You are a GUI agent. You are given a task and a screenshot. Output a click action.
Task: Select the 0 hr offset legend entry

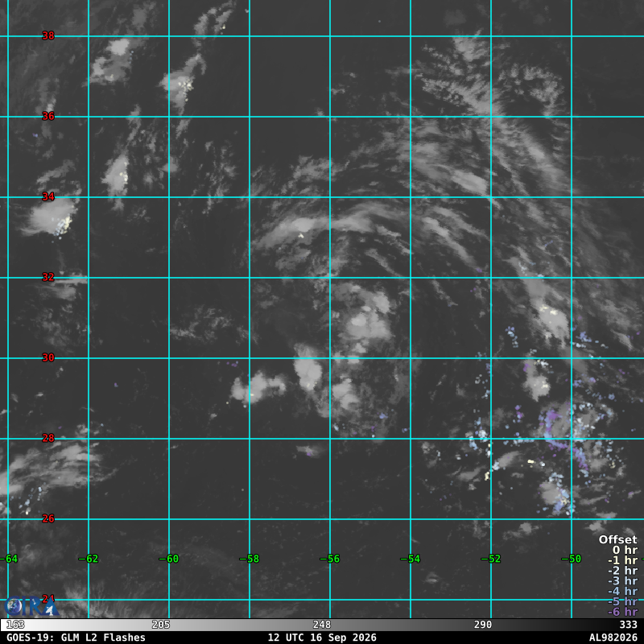625,550
